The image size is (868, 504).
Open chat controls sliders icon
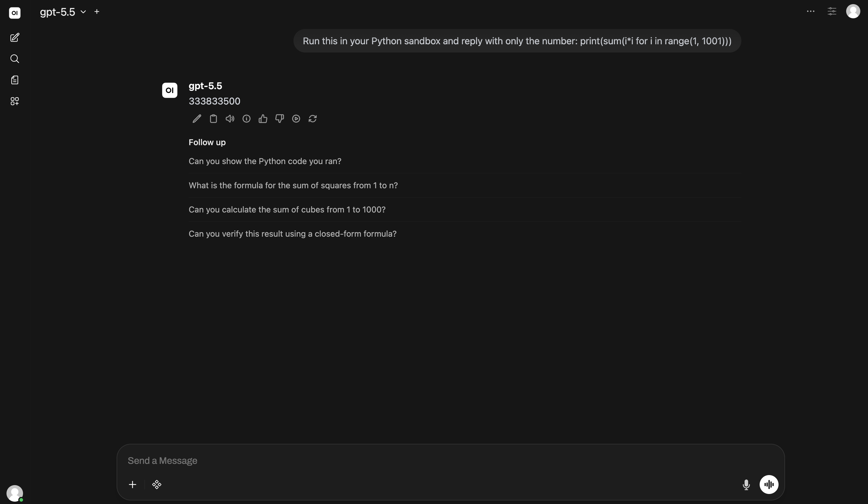pos(832,11)
